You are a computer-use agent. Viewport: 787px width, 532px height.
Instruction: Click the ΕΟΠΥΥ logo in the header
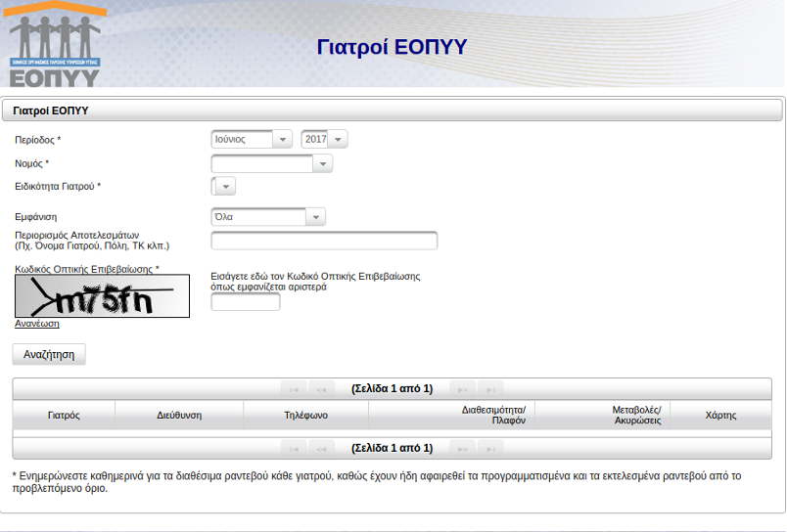pyautogui.click(x=55, y=45)
